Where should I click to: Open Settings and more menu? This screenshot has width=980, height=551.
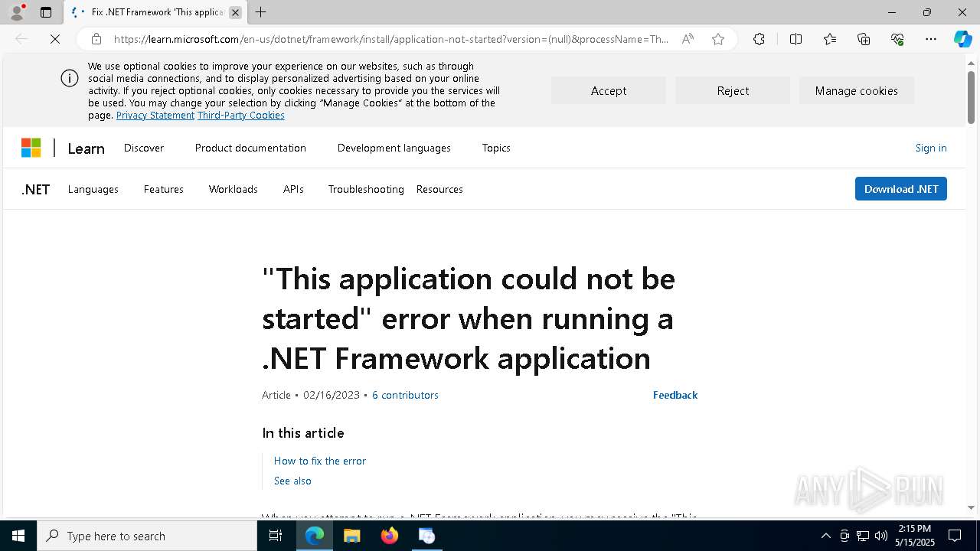click(931, 39)
